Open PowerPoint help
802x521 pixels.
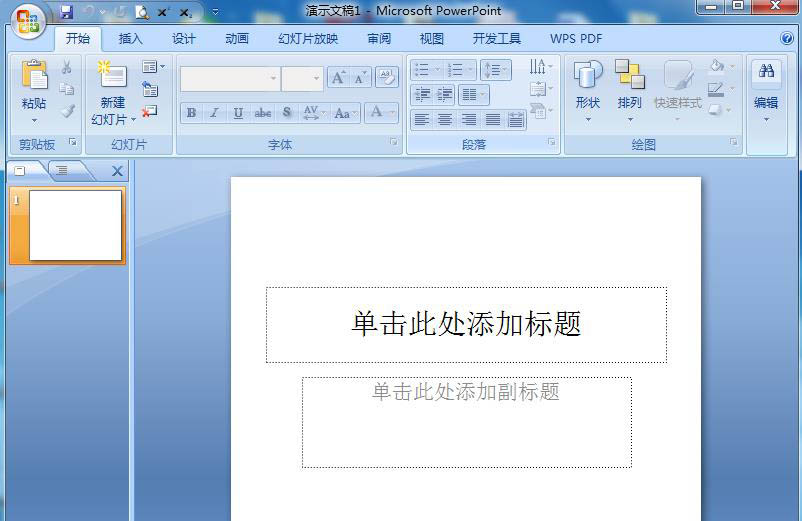787,38
